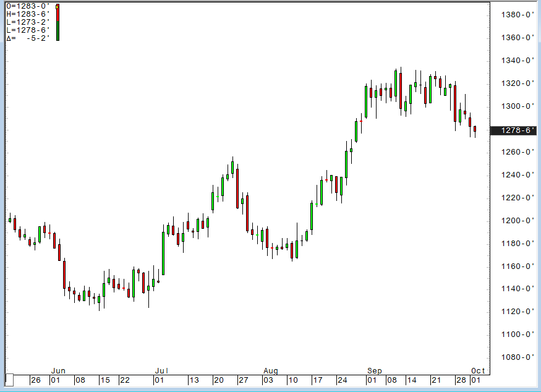
Task: Click the O=1283-0' open value
Action: [28, 6]
